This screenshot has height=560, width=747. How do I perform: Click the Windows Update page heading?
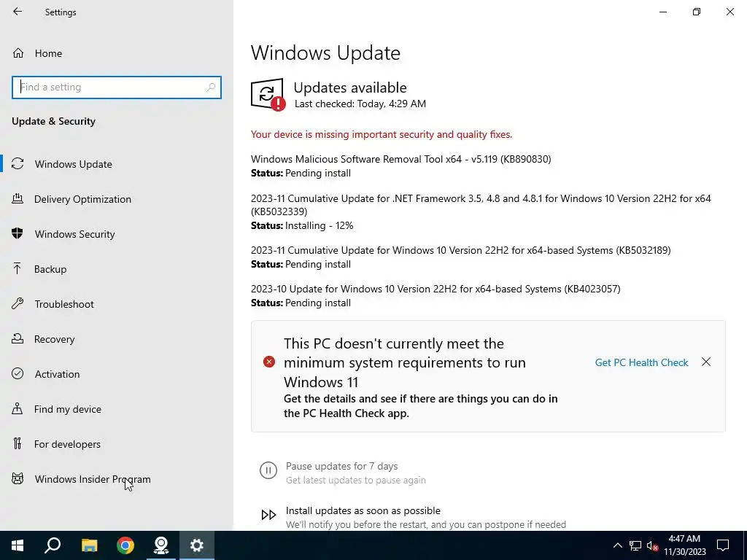coord(325,52)
